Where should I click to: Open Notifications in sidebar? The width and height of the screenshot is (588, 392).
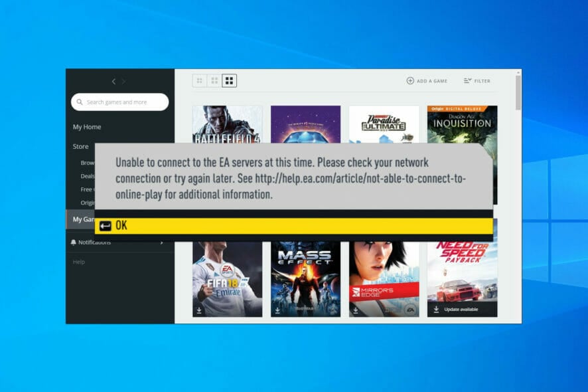(x=94, y=243)
